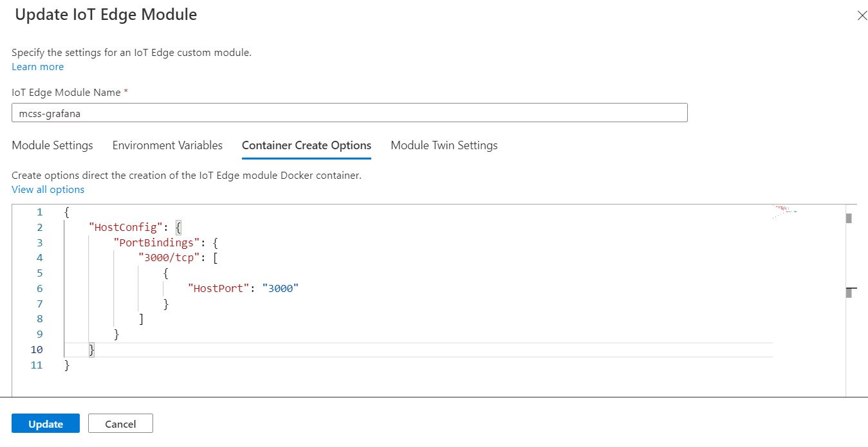Place cursor in the "3000" HostPort value
This screenshot has width=868, height=447.
(281, 289)
